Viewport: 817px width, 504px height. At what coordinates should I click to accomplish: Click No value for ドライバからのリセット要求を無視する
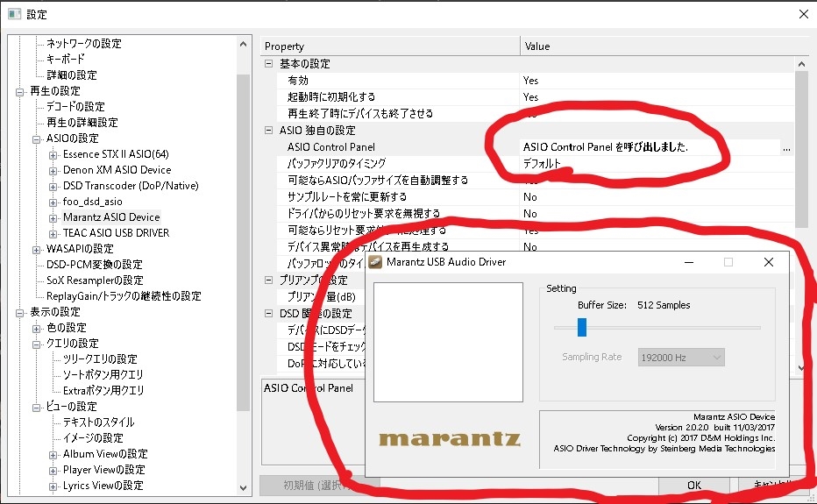(657, 214)
